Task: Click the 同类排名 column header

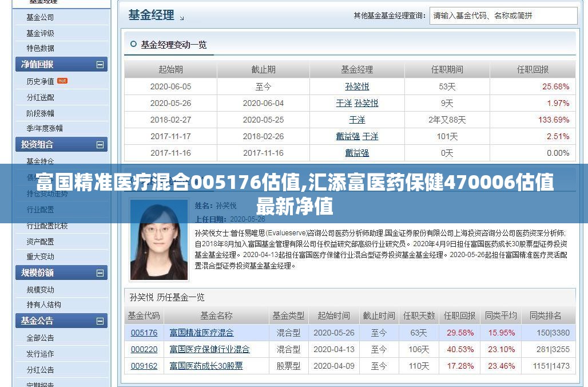Action: tap(546, 315)
